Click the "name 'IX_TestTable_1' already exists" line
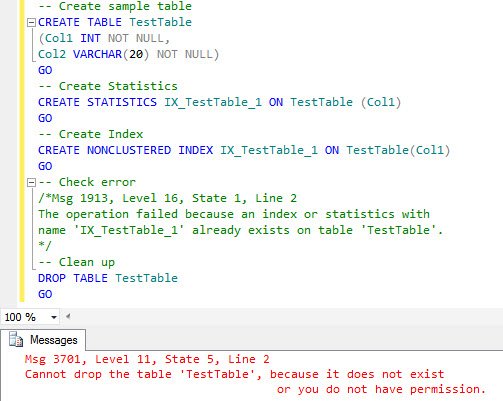The height and width of the screenshot is (401, 503). (x=240, y=230)
